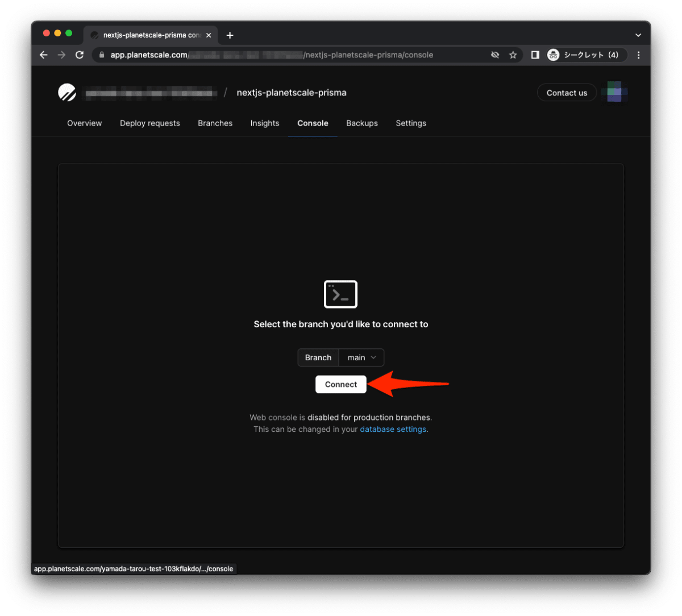
Task: Open the database settings link
Action: (393, 429)
